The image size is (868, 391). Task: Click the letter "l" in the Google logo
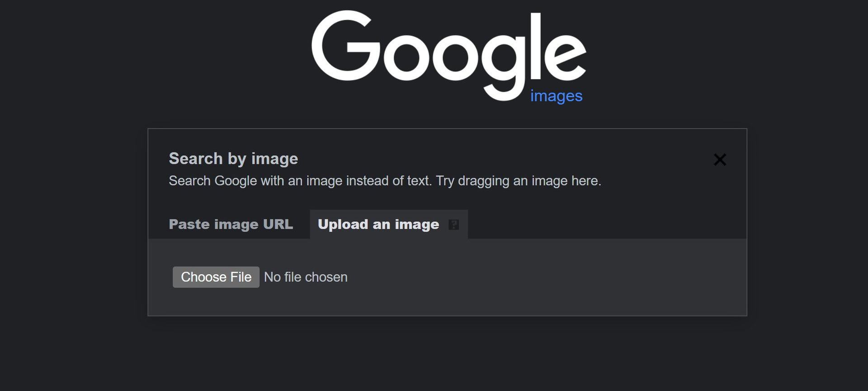point(535,45)
